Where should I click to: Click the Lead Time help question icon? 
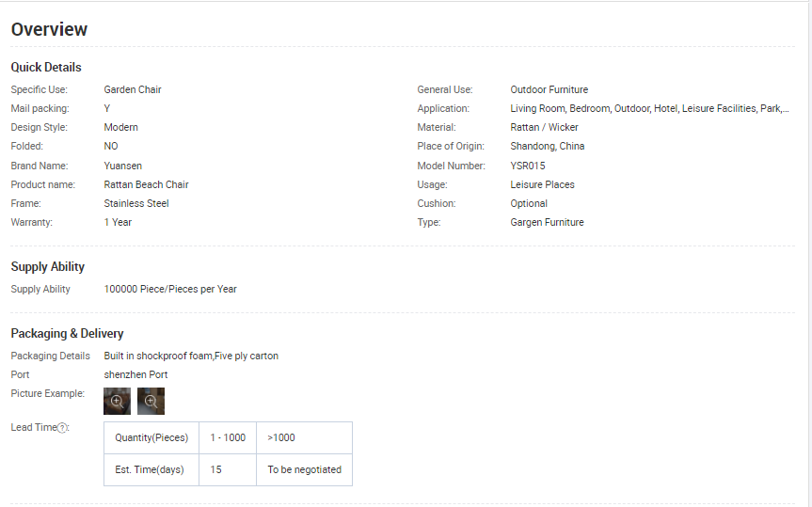[x=62, y=428]
